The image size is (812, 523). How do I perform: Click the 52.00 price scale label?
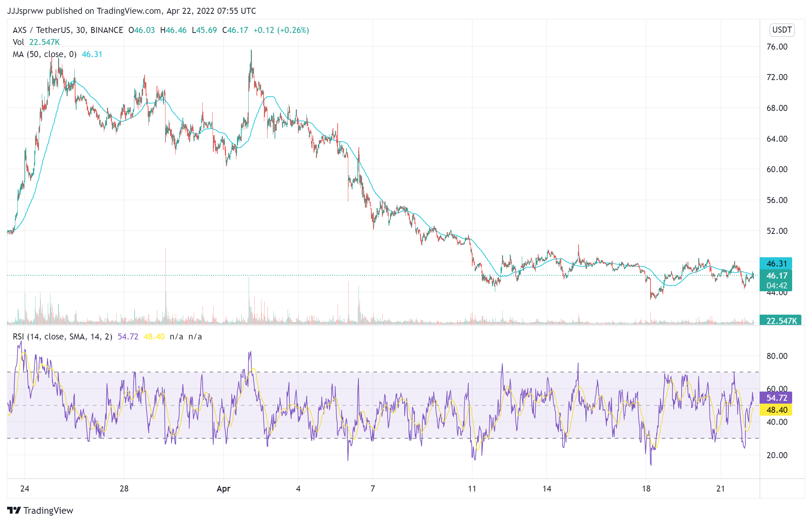click(777, 231)
